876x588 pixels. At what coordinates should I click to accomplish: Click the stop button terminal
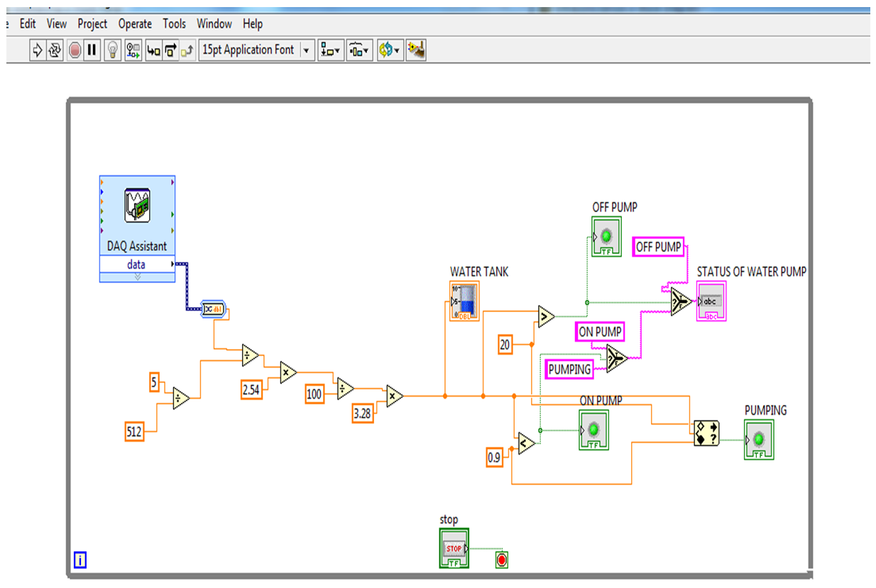coord(454,549)
